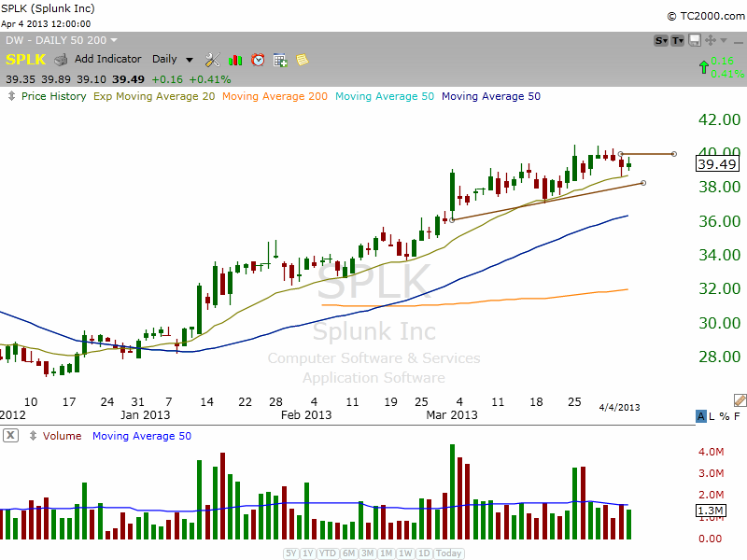Screen dimensions: 747x560
Task: Open the yellow sticky note icon
Action: click(x=302, y=60)
